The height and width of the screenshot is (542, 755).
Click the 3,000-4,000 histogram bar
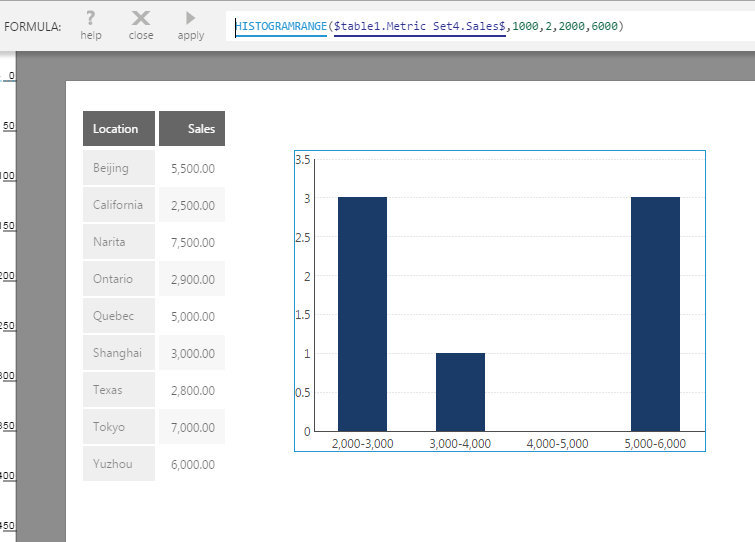[x=460, y=392]
